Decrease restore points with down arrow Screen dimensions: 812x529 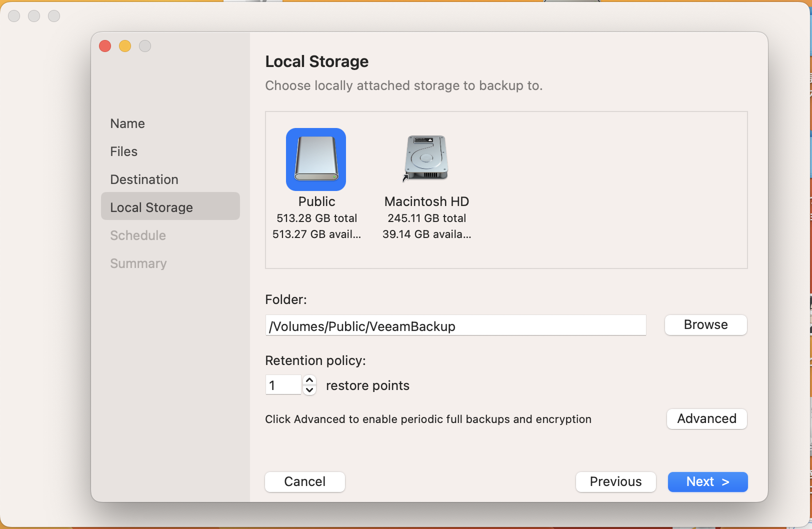coord(310,390)
